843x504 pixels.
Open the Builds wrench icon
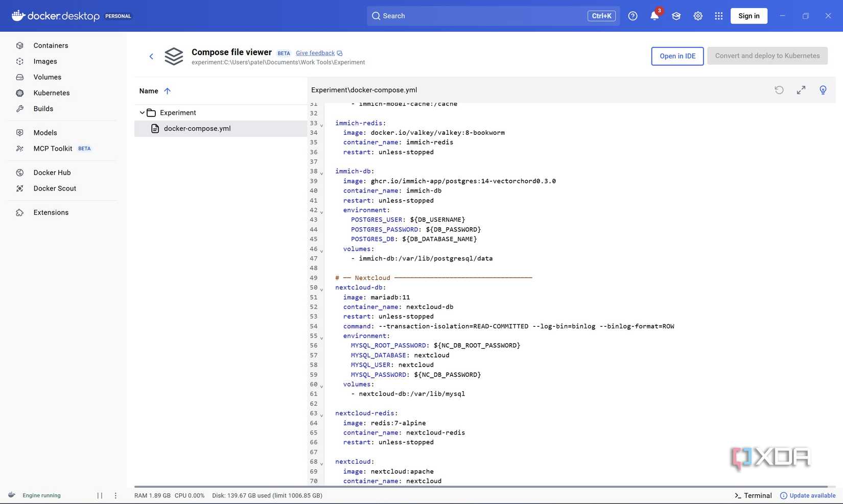pyautogui.click(x=20, y=109)
